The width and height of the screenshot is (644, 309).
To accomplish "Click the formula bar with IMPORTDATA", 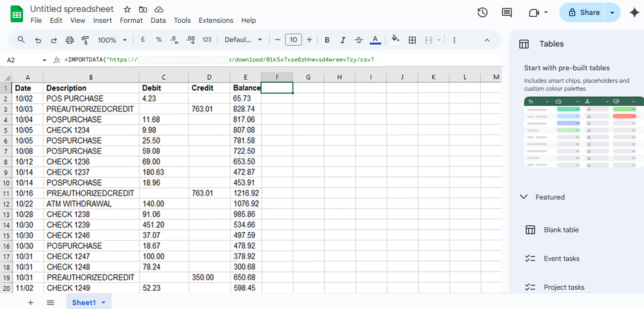I will [x=282, y=60].
